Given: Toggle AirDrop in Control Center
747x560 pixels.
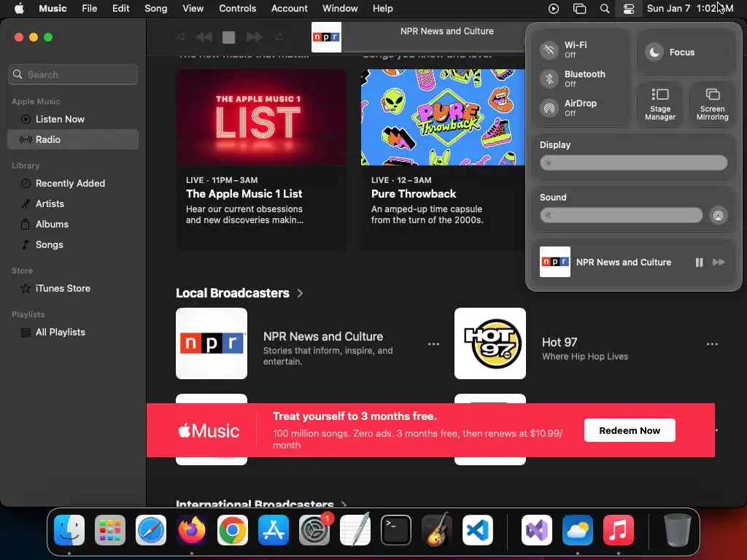Looking at the screenshot, I should (x=549, y=108).
